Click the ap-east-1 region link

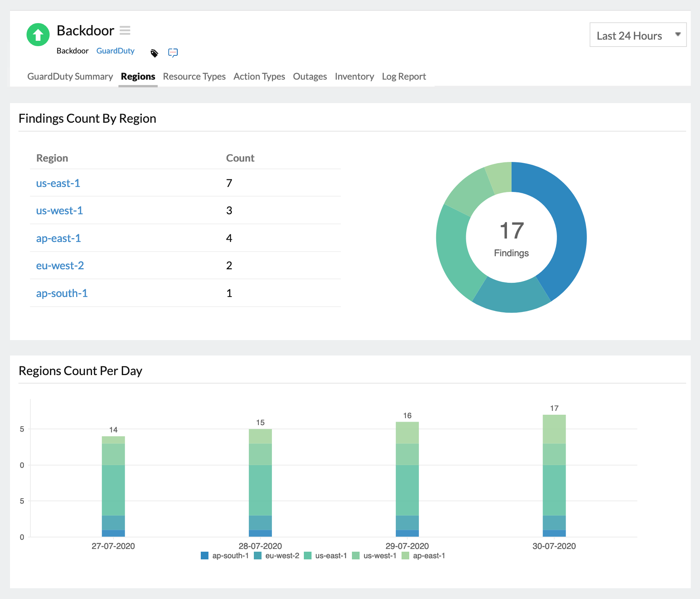click(x=58, y=238)
